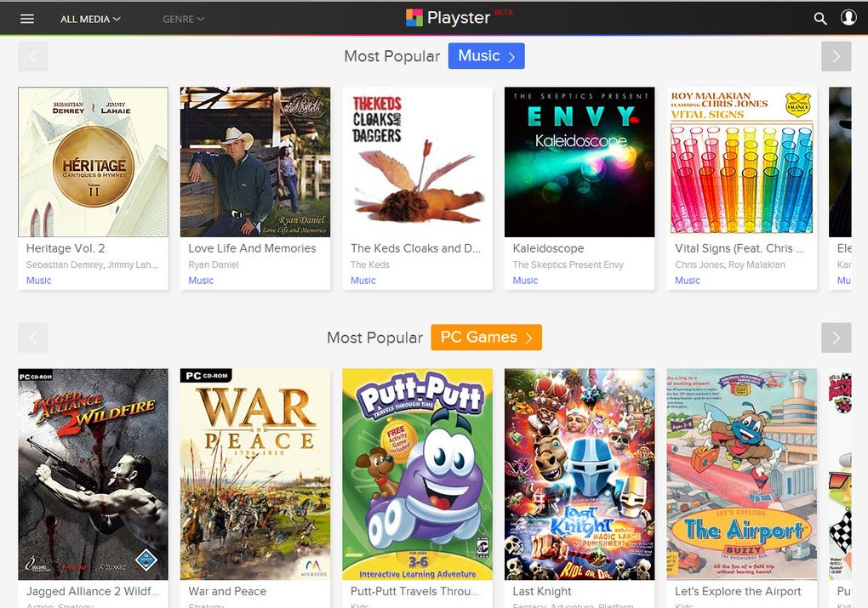Go to previous page of Music carousel
This screenshot has height=608, width=868.
[32, 56]
